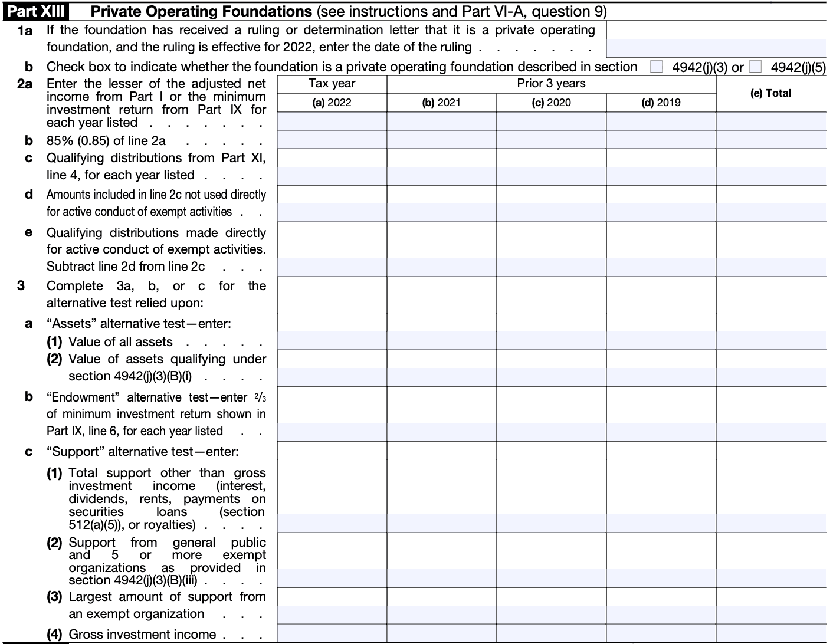Viewport: 833px width, 644px height.
Task: Enter line 2d amount for 2021
Action: tap(441, 212)
